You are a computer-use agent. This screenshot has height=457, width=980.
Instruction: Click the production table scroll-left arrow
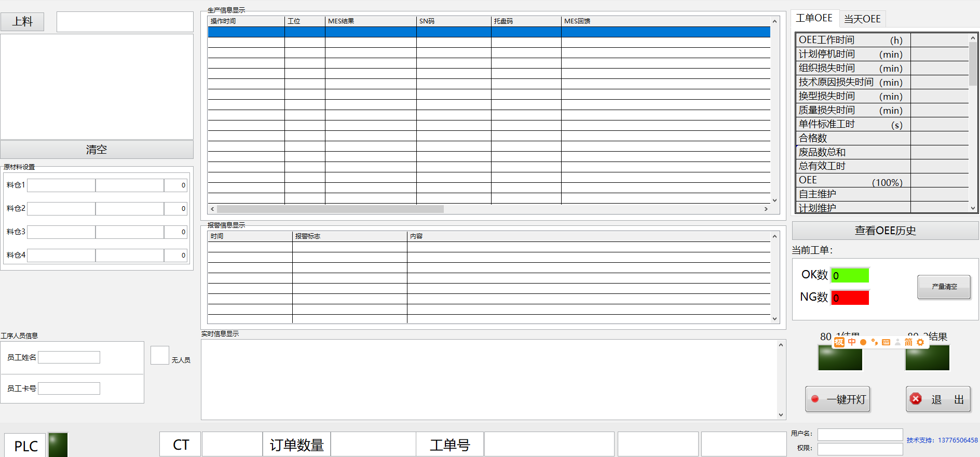click(212, 209)
